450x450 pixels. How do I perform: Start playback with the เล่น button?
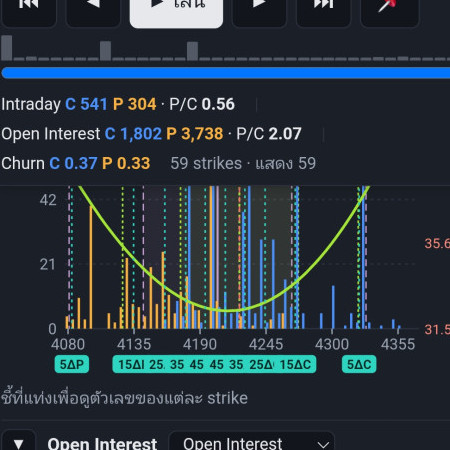point(176,13)
